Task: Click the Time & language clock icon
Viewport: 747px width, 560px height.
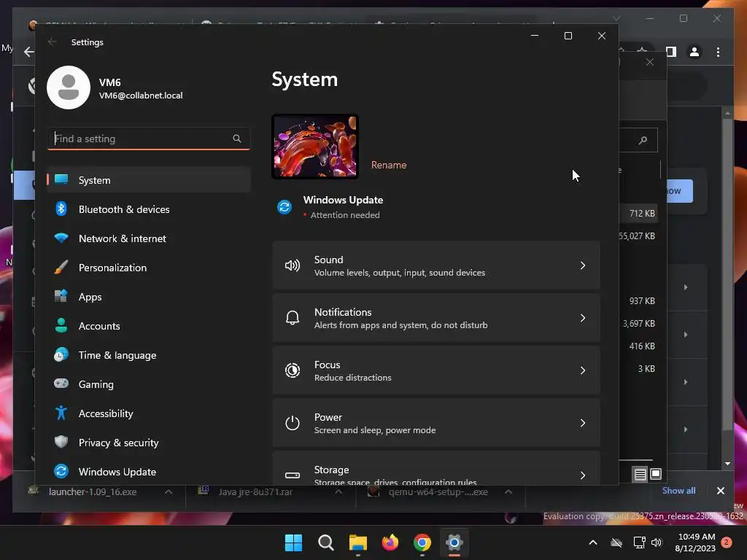Action: (x=61, y=355)
